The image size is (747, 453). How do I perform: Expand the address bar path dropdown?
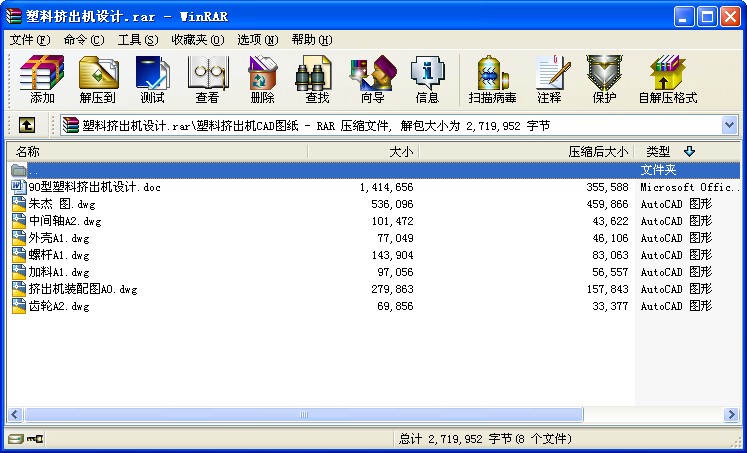tap(729, 125)
